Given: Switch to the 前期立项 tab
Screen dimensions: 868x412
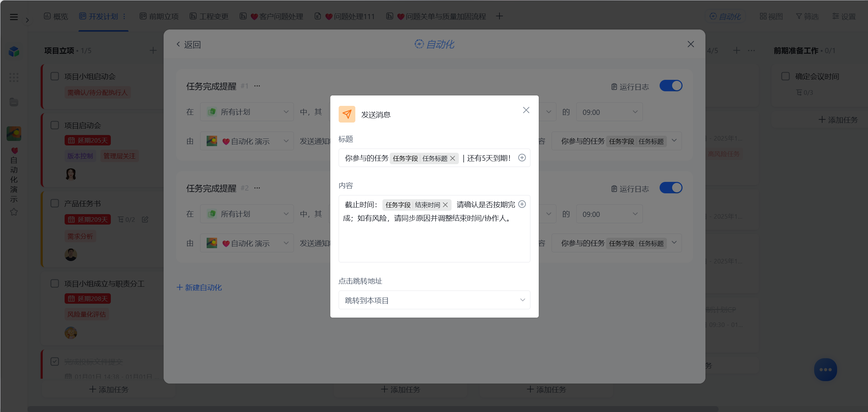Looking at the screenshot, I should point(159,16).
